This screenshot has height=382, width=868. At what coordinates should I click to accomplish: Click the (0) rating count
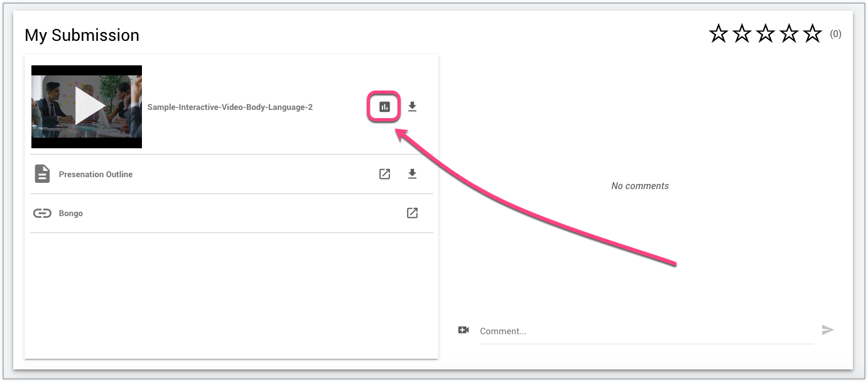pos(835,34)
